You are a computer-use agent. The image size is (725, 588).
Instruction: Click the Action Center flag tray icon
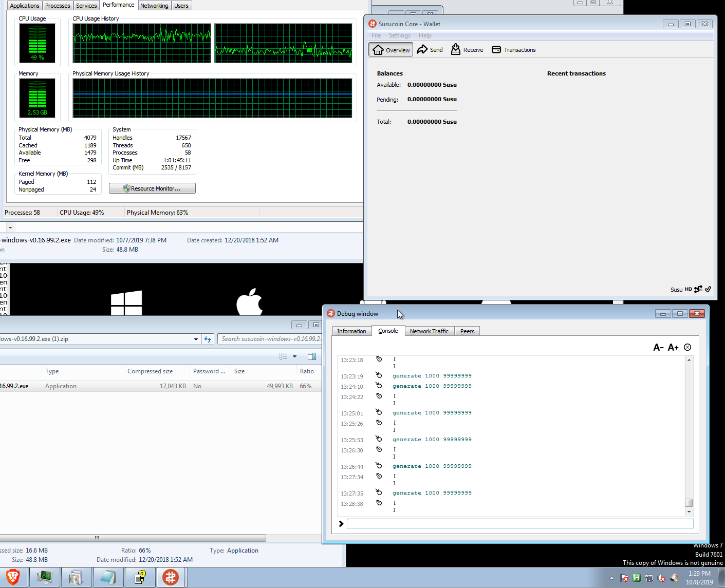624,578
